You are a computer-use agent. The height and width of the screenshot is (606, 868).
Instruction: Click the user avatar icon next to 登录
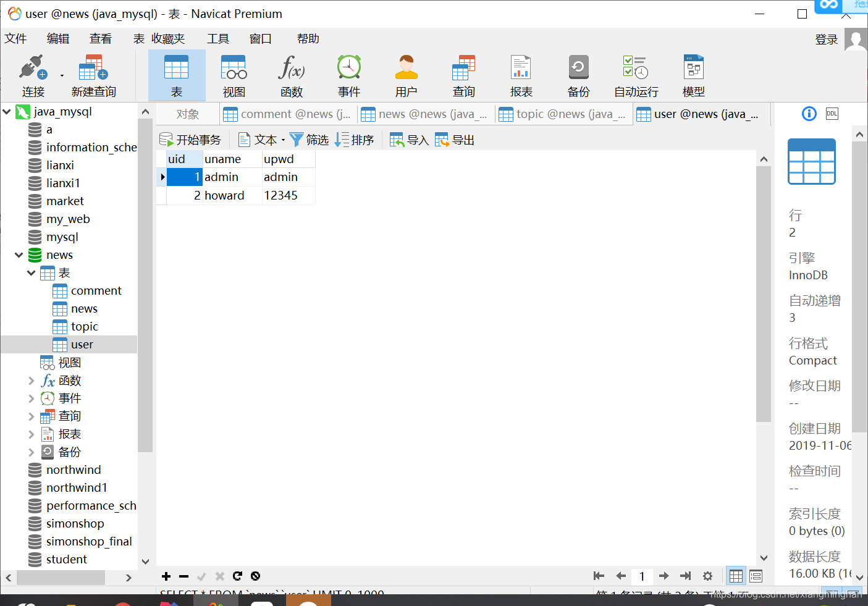(856, 41)
